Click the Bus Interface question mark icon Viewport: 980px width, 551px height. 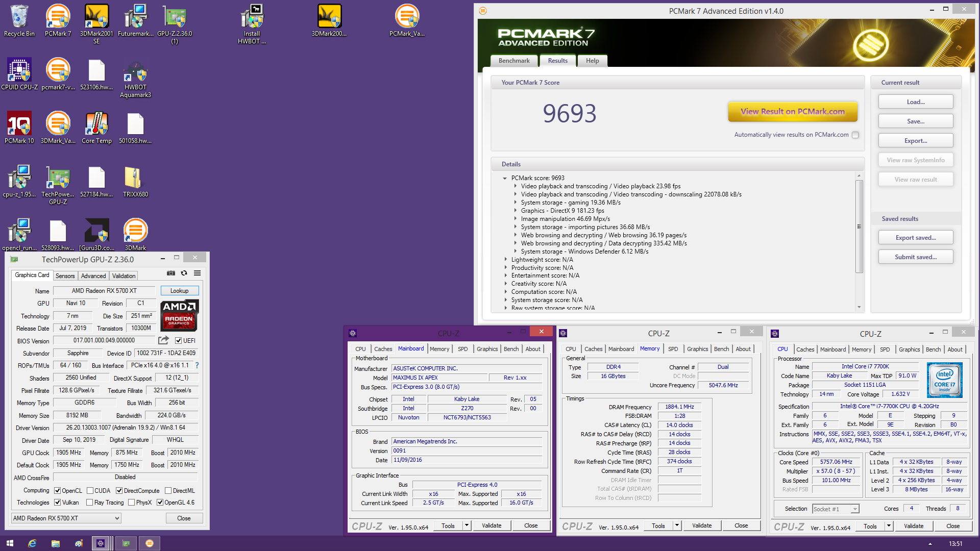tap(197, 365)
